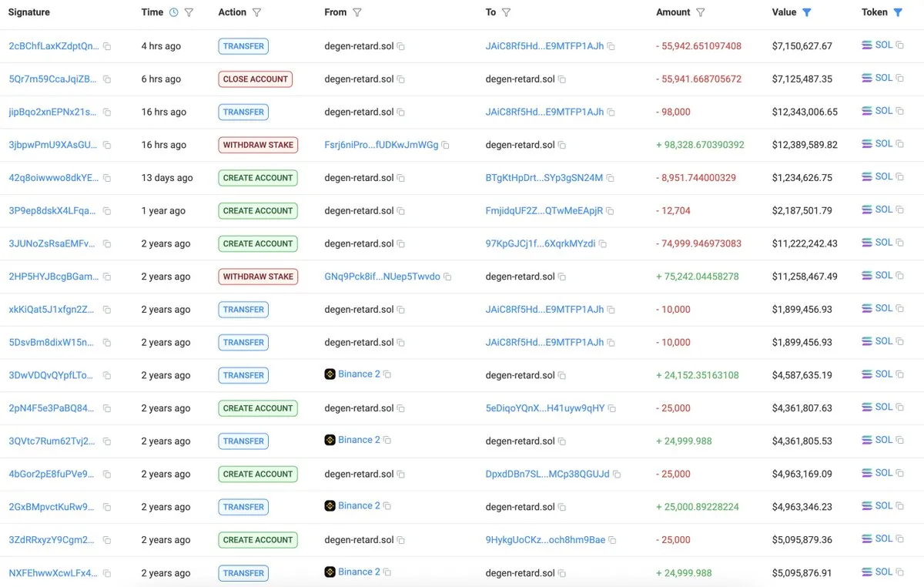Copy the 97KpGJCj1f address
924x587 pixels.
tap(603, 244)
